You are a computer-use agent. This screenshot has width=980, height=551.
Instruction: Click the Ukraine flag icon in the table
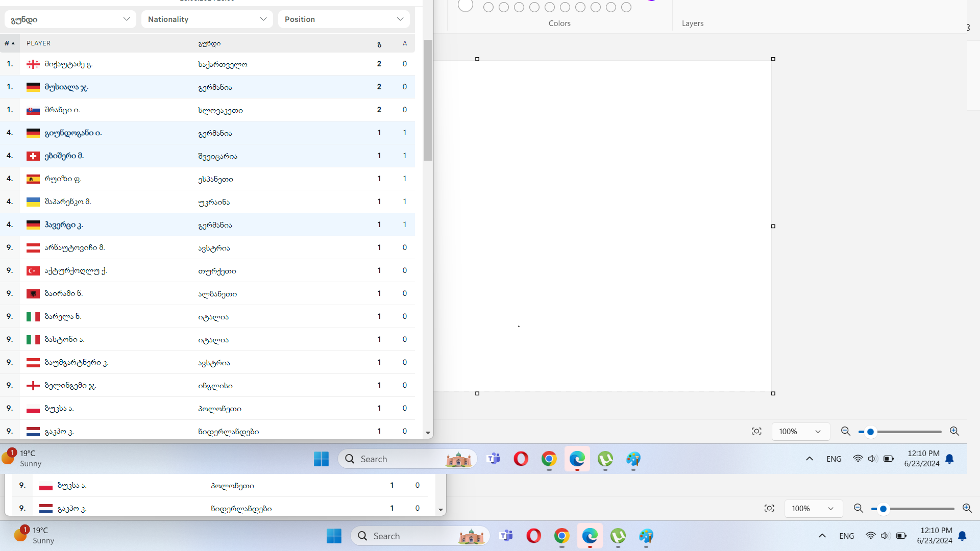33,202
